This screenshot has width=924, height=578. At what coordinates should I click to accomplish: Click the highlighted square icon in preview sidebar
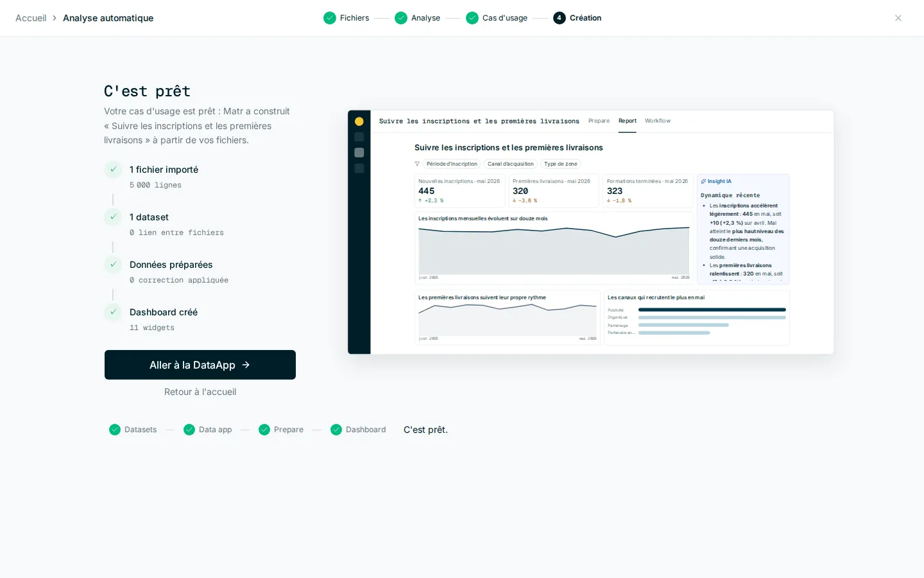point(359,153)
